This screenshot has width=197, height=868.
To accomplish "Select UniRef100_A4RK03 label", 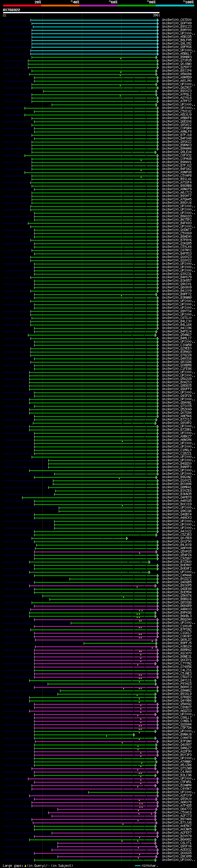I will [176, 609].
